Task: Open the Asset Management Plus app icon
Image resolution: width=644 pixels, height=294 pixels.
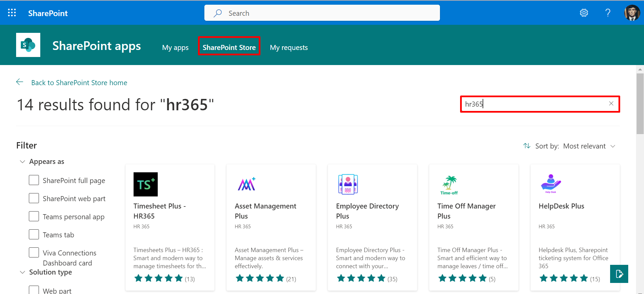Action: [x=247, y=184]
